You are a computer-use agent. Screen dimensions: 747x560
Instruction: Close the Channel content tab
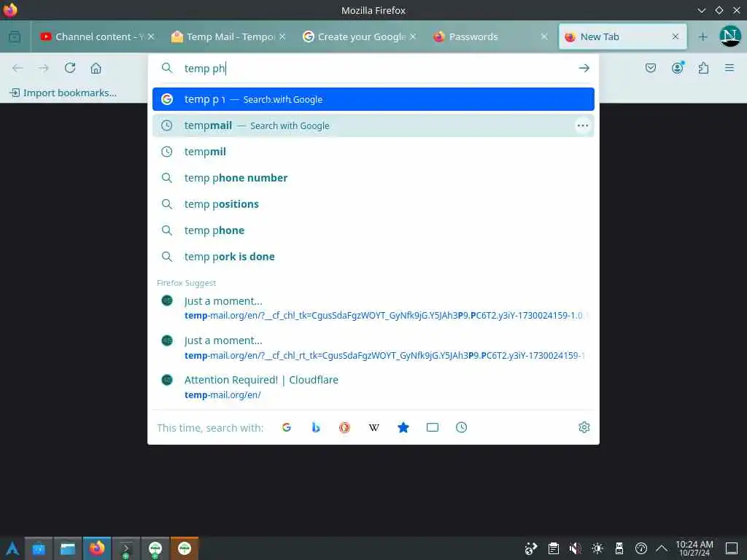151,36
